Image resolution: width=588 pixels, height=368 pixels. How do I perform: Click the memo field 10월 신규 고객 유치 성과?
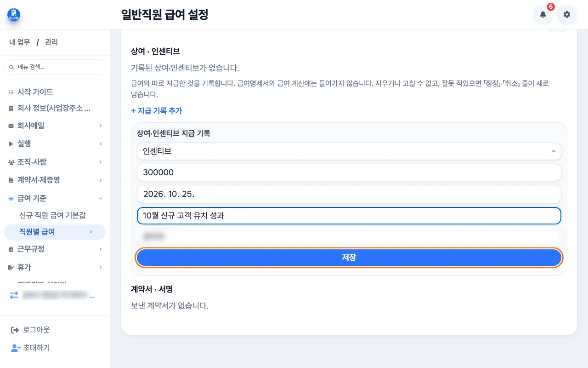[x=349, y=215]
